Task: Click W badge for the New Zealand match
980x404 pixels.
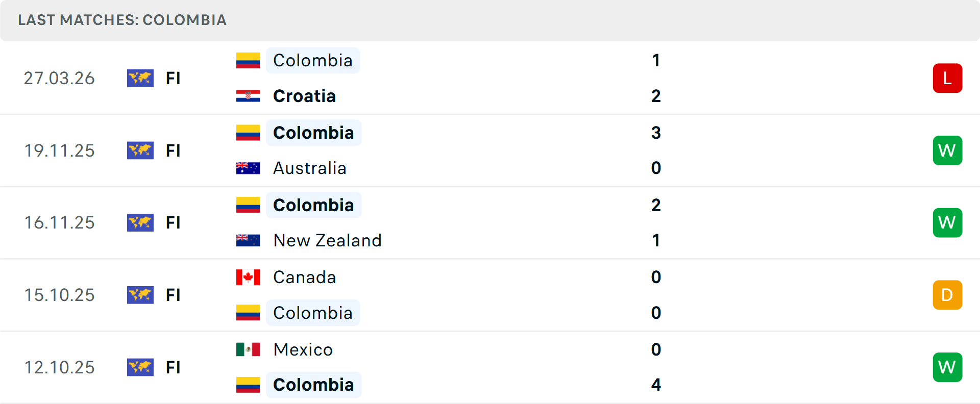Action: point(947,222)
